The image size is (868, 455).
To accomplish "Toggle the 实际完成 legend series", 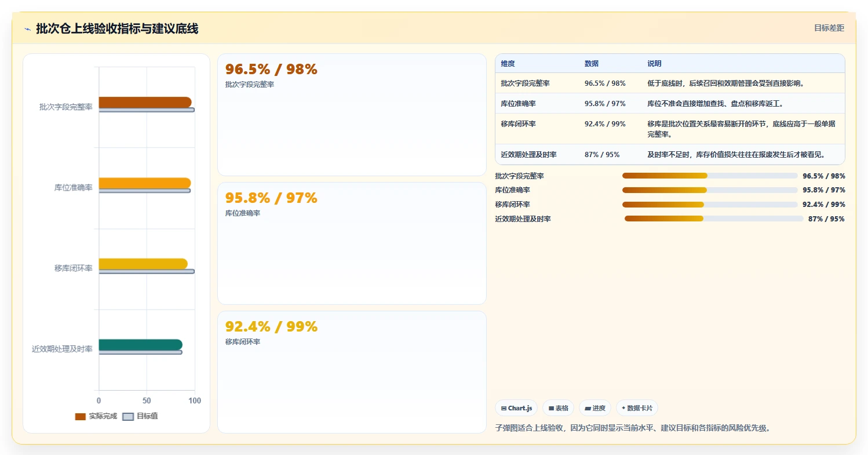I will 96,416.
